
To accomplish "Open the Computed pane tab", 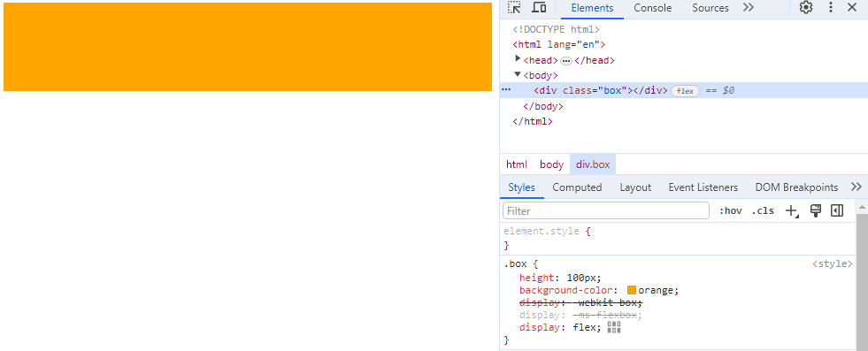I will point(577,187).
